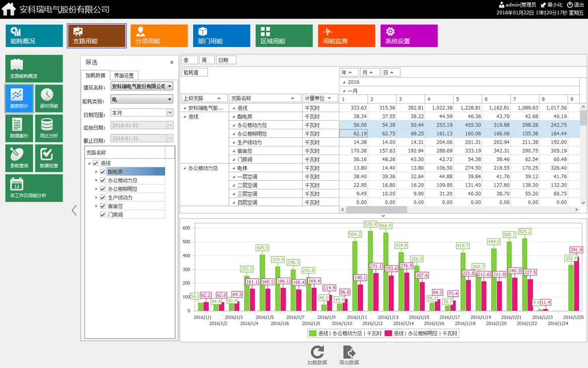Open 系统设置 system settings tile
The width and height of the screenshot is (588, 368).
pos(408,36)
